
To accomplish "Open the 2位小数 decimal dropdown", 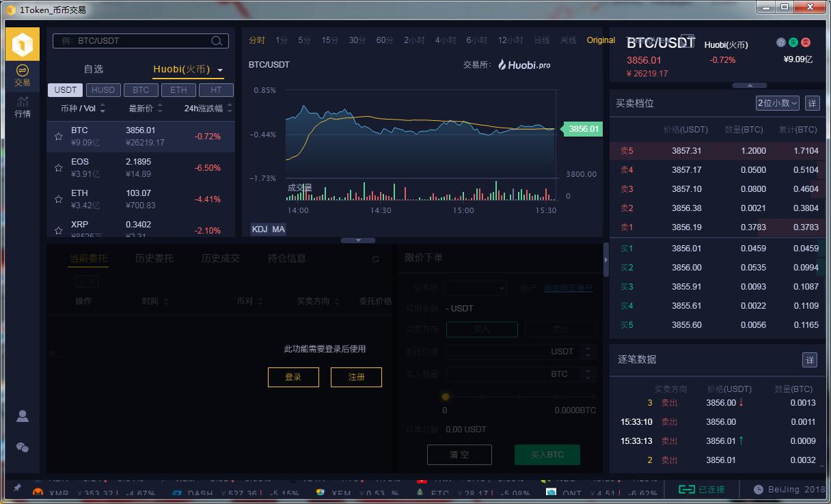I will coord(777,103).
